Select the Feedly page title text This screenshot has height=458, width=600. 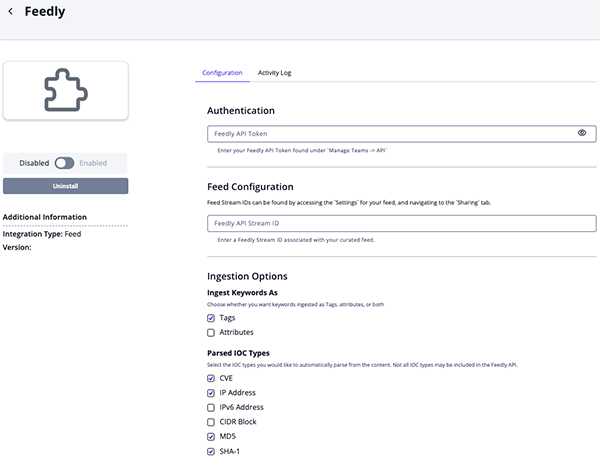[45, 11]
